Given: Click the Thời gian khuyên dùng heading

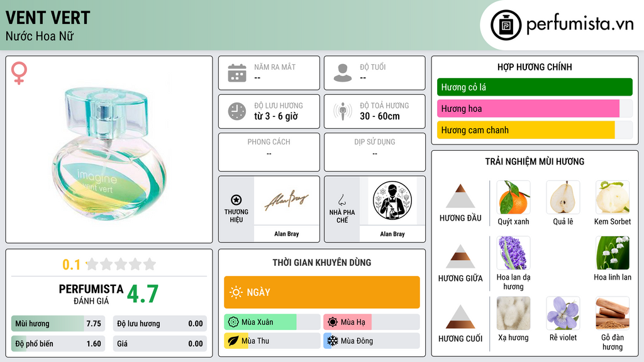Looking at the screenshot, I should pos(321,263).
